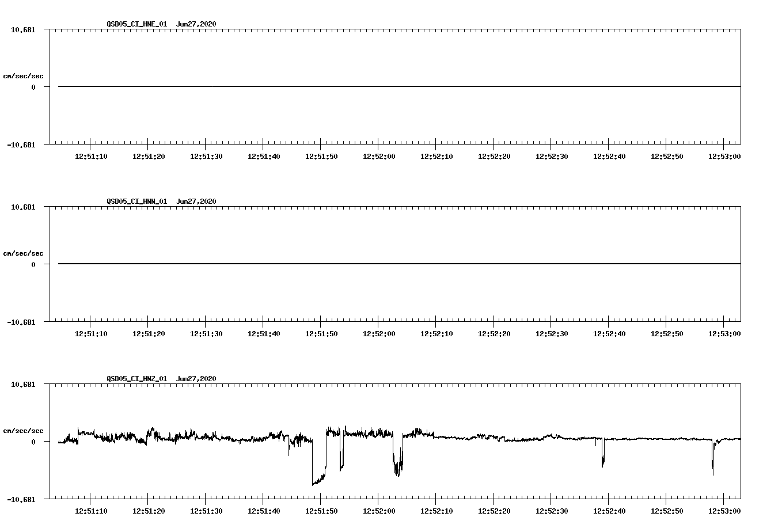This screenshot has width=782, height=532.
Task: Click the 10.681 top axis value on HNN chart
Action: 23,207
